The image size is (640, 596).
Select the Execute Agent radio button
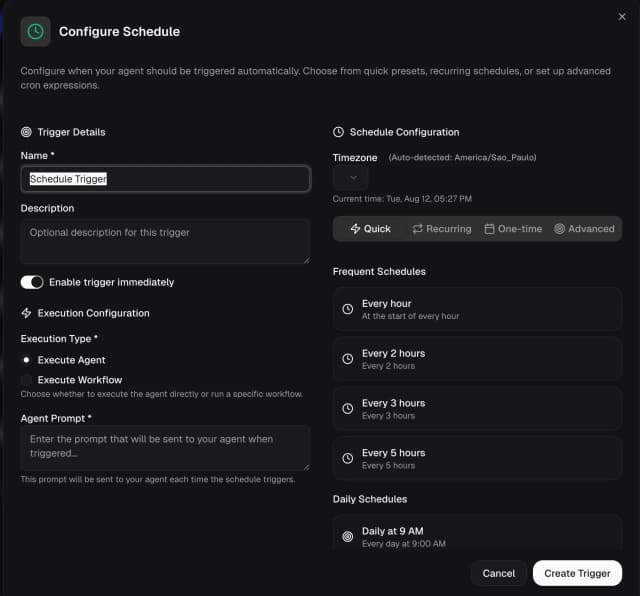[x=26, y=360]
